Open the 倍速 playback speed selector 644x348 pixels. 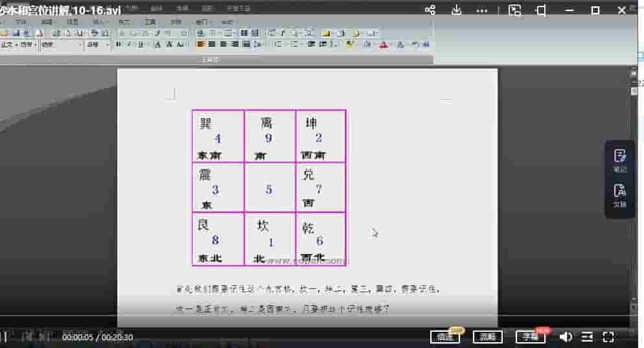(x=444, y=336)
